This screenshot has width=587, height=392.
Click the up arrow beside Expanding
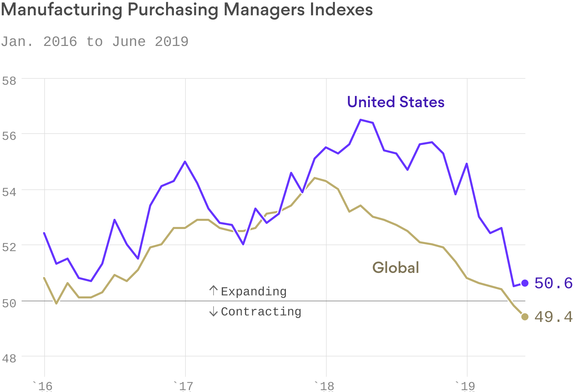(x=213, y=291)
